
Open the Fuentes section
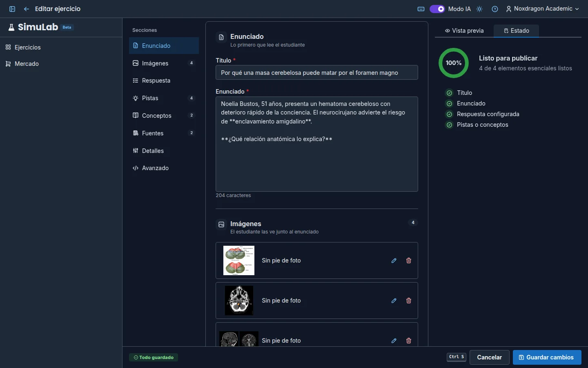click(x=164, y=133)
